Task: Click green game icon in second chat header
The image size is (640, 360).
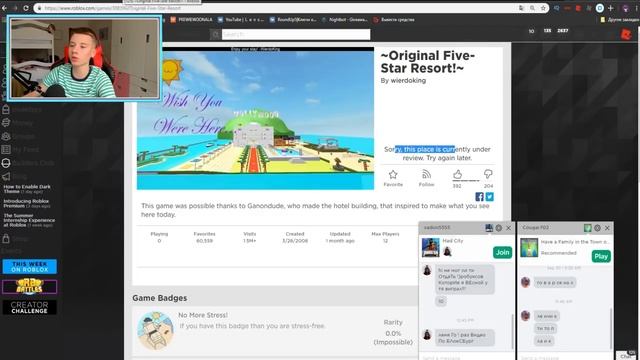Action: (x=587, y=228)
